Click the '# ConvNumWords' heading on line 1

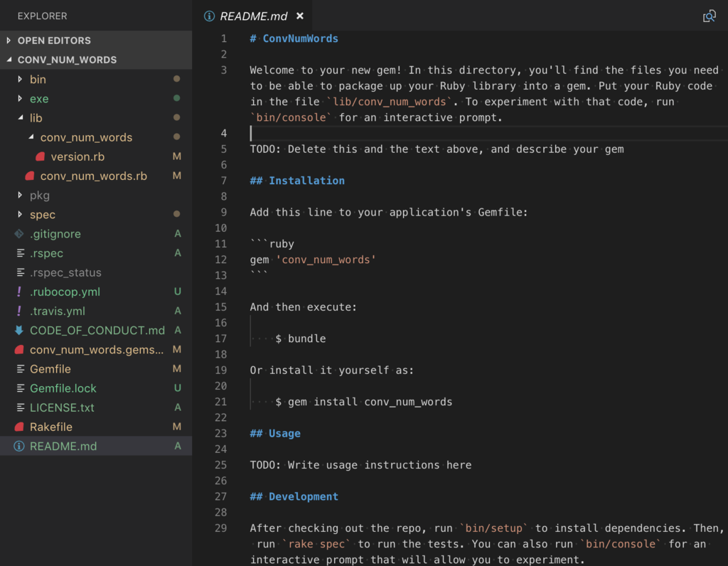click(x=294, y=38)
